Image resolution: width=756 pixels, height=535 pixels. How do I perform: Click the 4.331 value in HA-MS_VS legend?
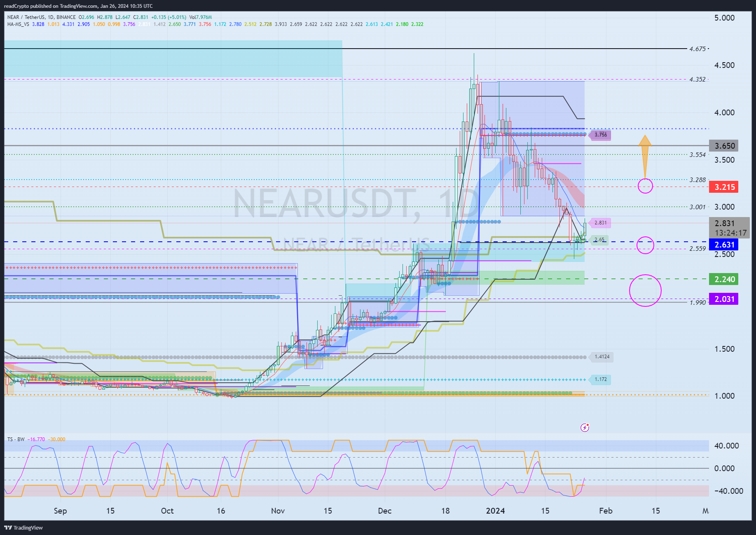pos(68,24)
